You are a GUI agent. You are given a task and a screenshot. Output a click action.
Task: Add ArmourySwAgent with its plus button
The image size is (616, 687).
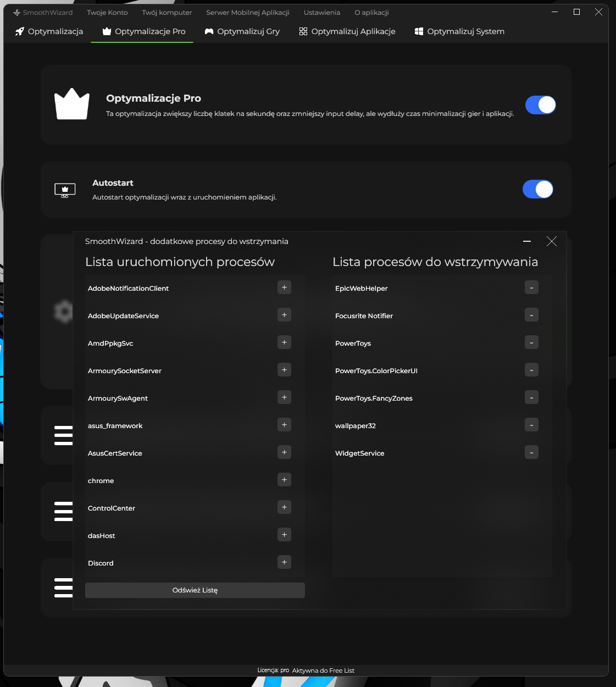pos(284,397)
